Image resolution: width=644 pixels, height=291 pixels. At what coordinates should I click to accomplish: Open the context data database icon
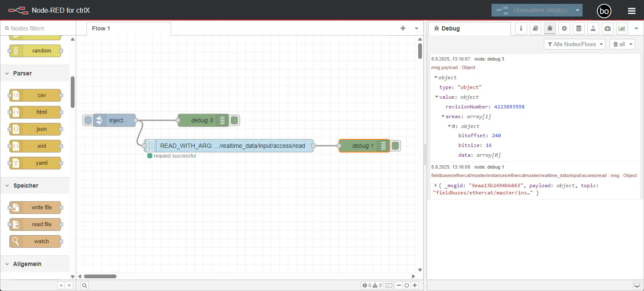(578, 28)
